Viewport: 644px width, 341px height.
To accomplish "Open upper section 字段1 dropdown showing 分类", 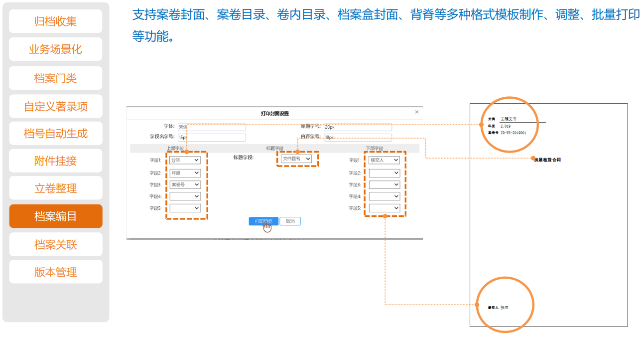I will click(x=185, y=160).
